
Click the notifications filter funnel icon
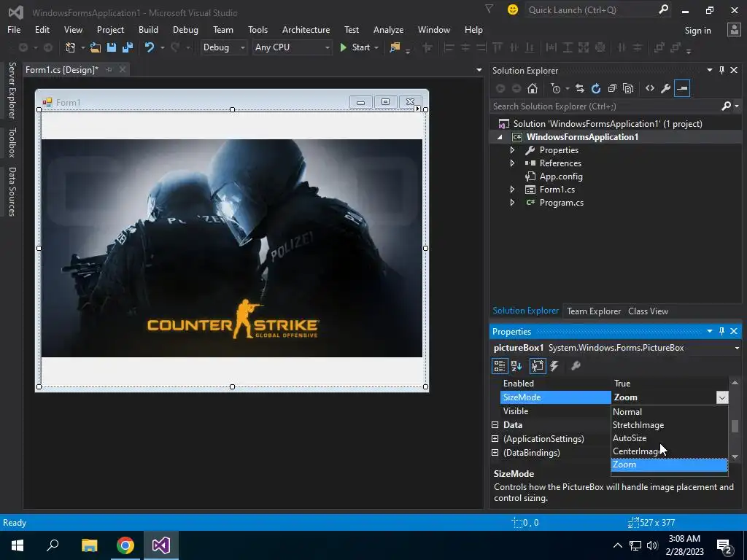point(489,9)
